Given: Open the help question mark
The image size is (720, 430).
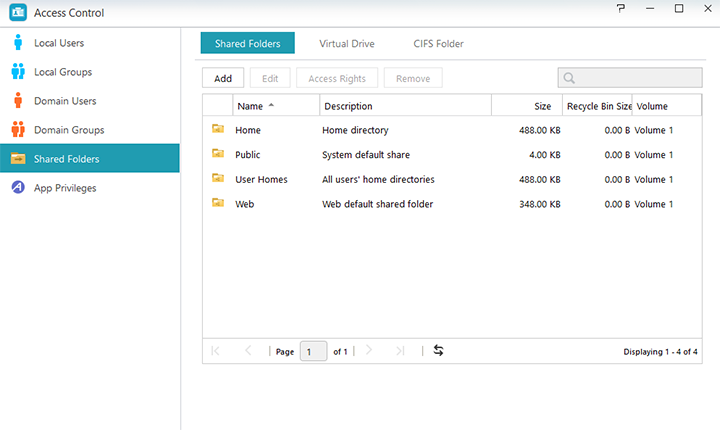Looking at the screenshot, I should pos(621,8).
